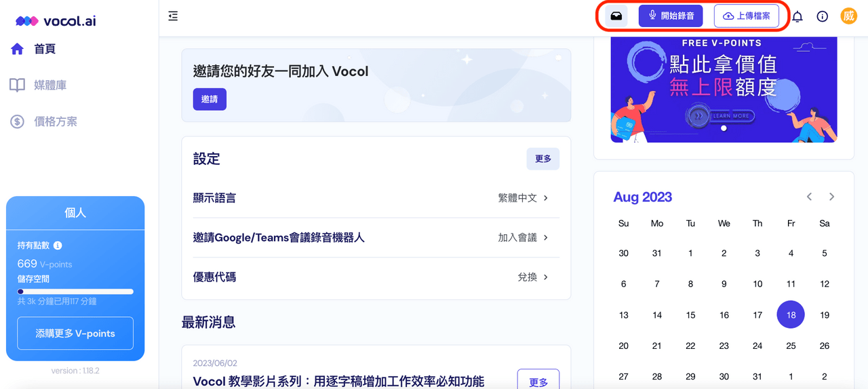
Task: Click 2023/06/02 news date
Action: [x=215, y=363]
